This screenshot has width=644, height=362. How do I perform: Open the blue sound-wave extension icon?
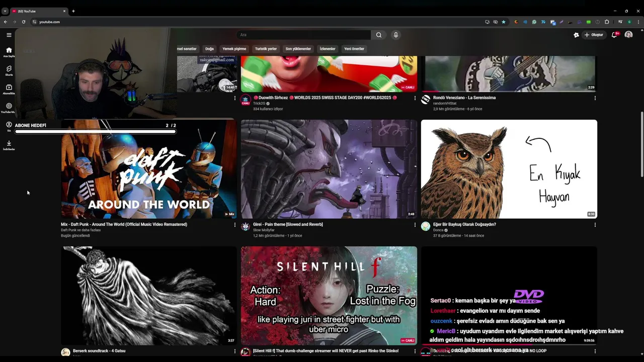pyautogui.click(x=525, y=22)
